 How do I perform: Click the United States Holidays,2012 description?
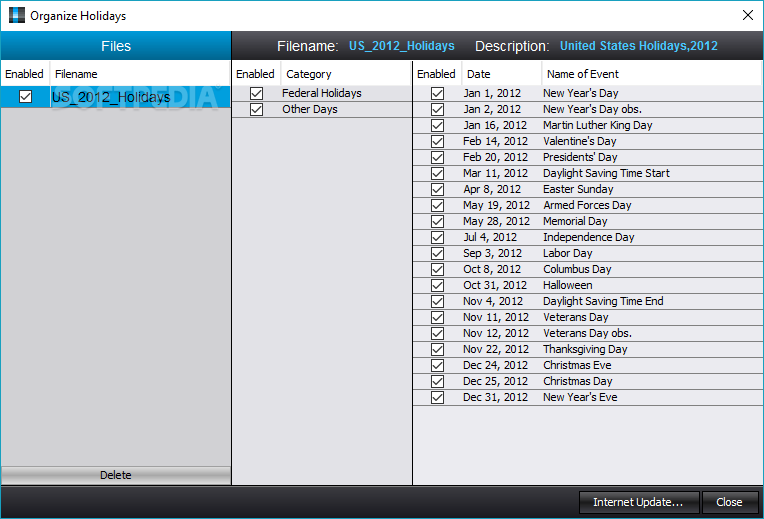[638, 46]
